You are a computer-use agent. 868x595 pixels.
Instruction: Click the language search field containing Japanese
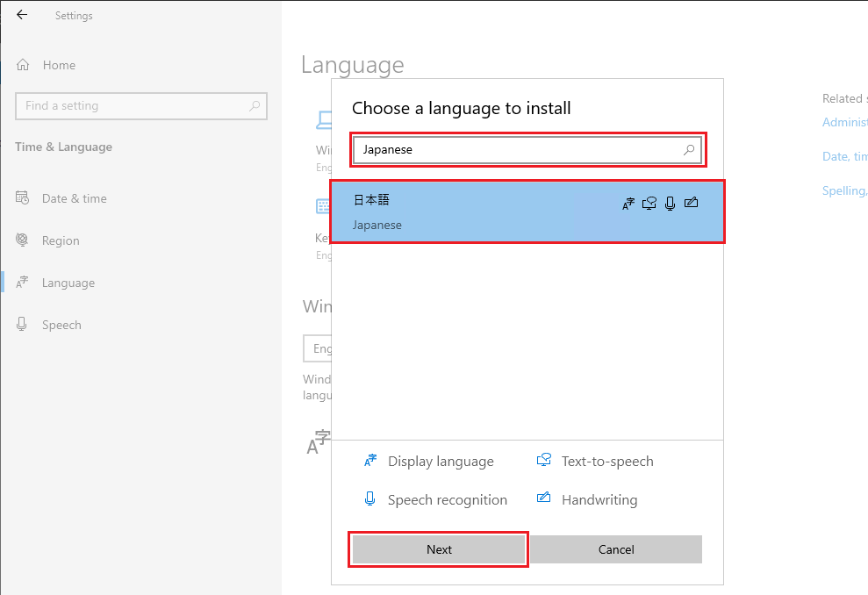(x=527, y=149)
